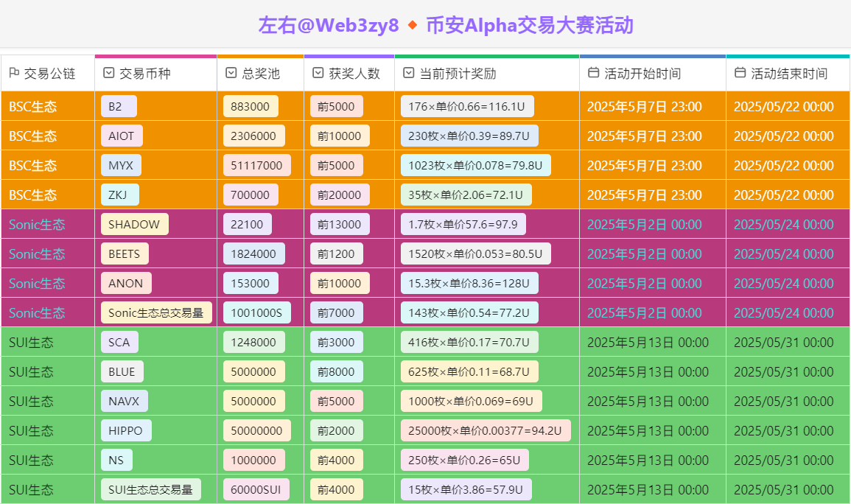Image resolution: width=851 pixels, height=504 pixels.
Task: Click start time cell in the B2 row
Action: point(652,106)
